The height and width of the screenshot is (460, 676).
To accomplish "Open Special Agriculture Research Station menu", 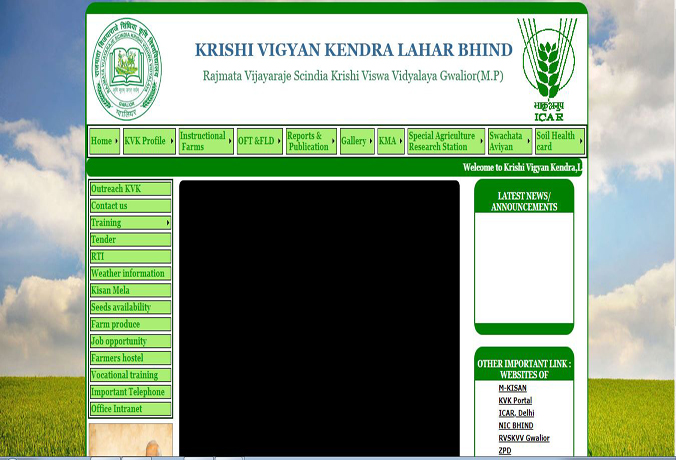I will (x=446, y=141).
